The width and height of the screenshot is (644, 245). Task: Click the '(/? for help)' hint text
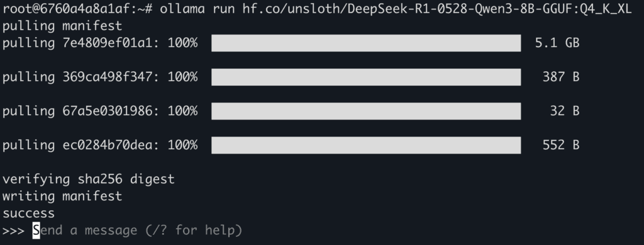click(194, 231)
